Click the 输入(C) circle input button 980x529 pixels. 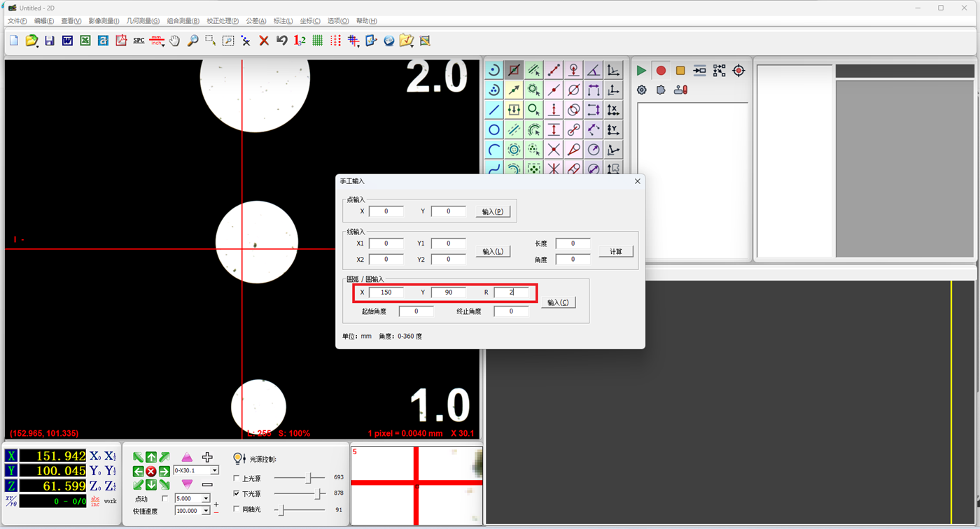pyautogui.click(x=558, y=302)
